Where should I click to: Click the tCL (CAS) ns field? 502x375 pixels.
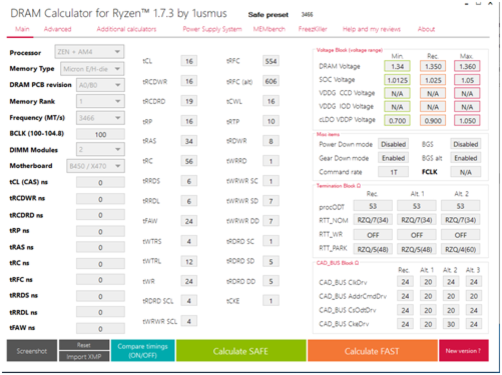pyautogui.click(x=100, y=182)
